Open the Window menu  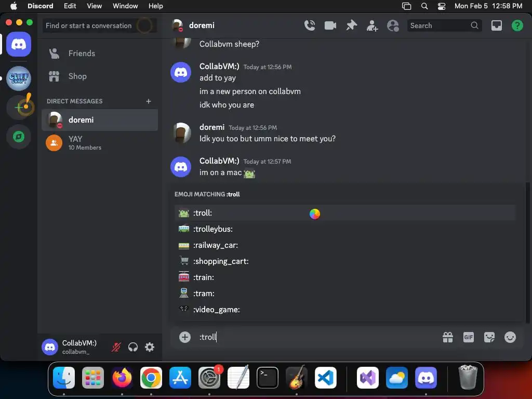pos(125,6)
